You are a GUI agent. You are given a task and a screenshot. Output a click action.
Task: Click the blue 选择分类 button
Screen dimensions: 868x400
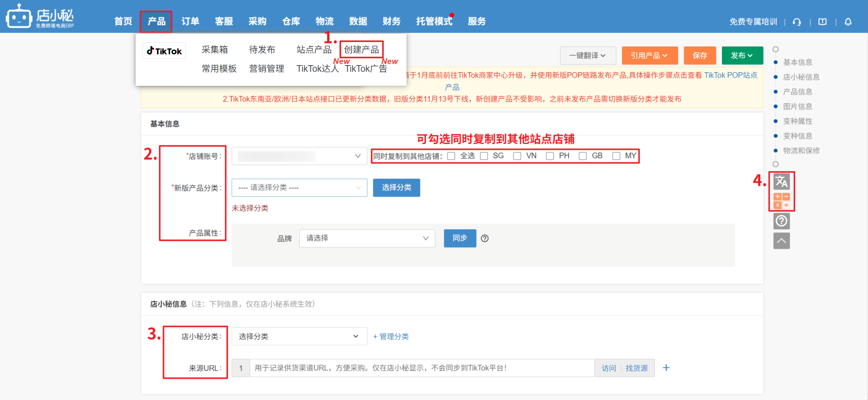[x=396, y=188]
